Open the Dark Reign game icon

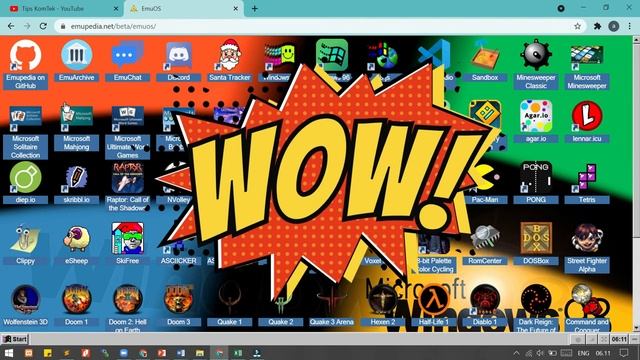click(536, 309)
